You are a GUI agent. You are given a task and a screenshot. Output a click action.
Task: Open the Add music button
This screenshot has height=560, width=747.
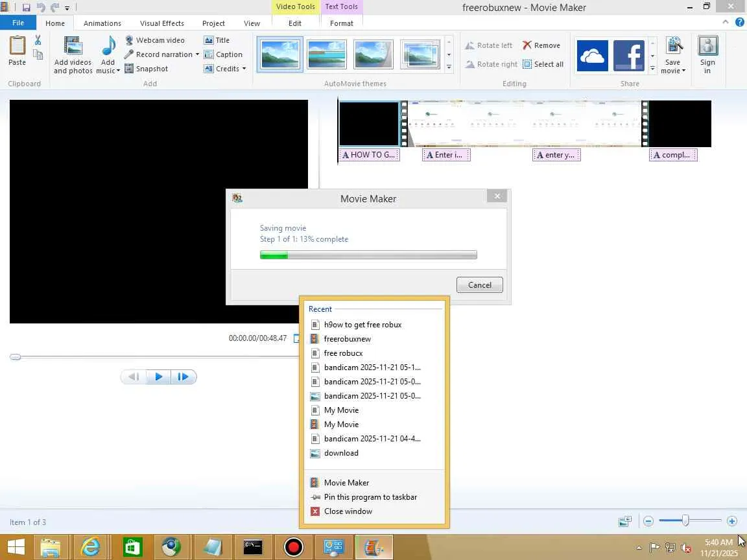click(108, 54)
